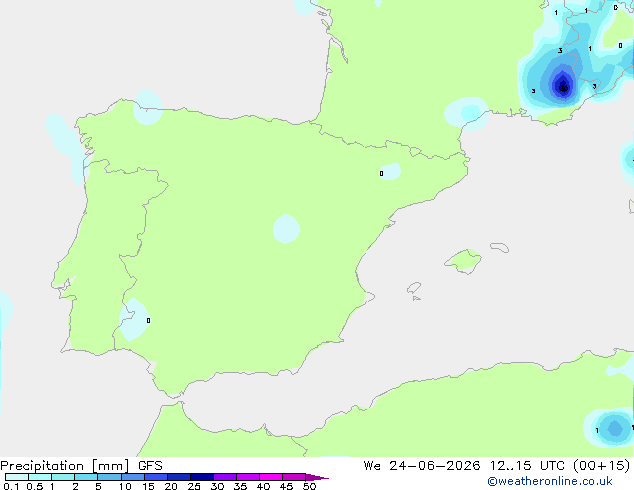This screenshot has width=634, height=490.
Task: Click the 20–25 mm legend swatch
Action: pyautogui.click(x=179, y=477)
